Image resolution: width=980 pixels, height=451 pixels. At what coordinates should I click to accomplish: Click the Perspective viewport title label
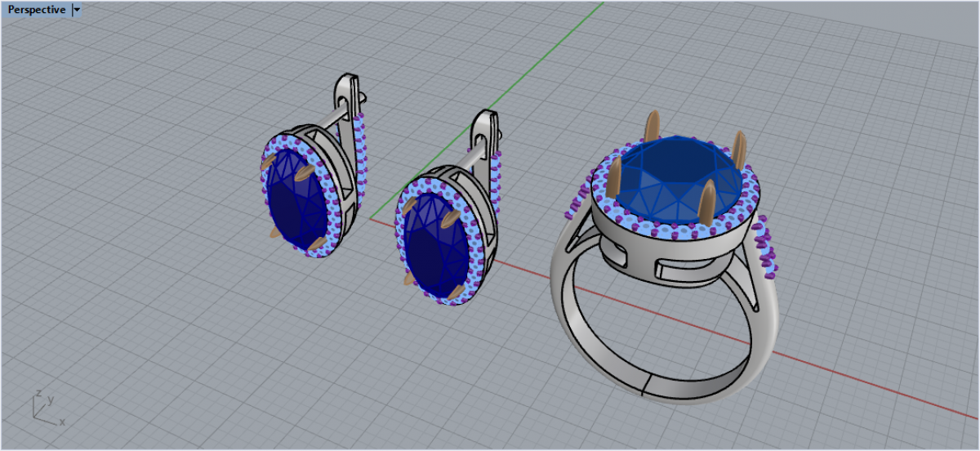coord(37,10)
